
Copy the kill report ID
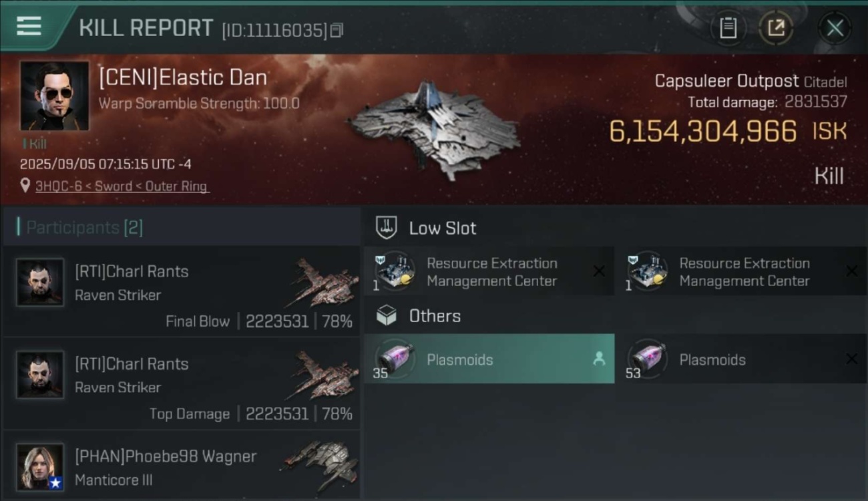coord(337,30)
